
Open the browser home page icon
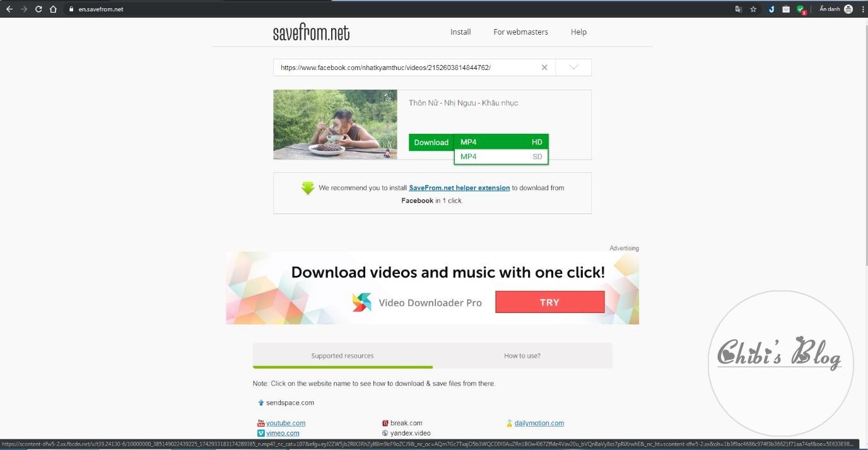(54, 9)
